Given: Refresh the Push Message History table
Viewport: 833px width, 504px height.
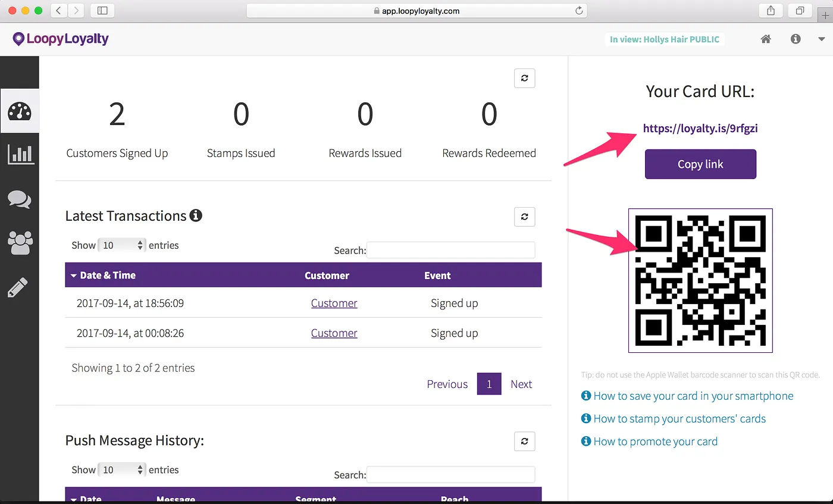Looking at the screenshot, I should tap(524, 441).
